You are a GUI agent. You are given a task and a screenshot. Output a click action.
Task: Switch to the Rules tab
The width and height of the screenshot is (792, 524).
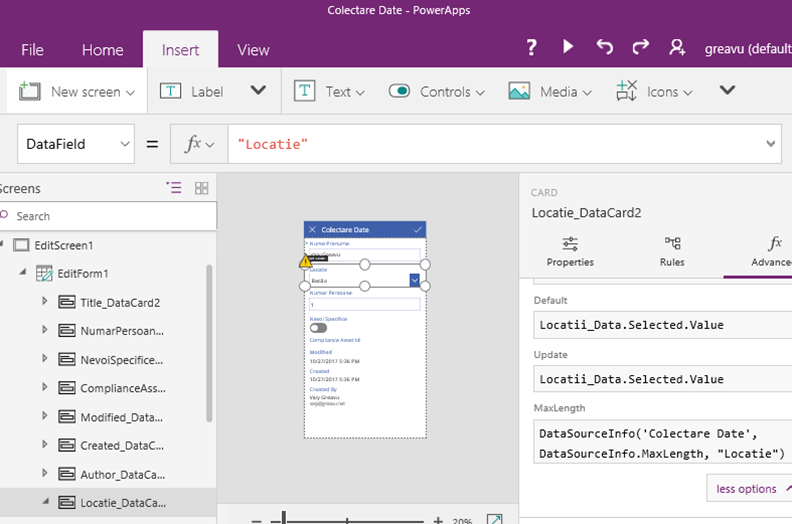[672, 251]
